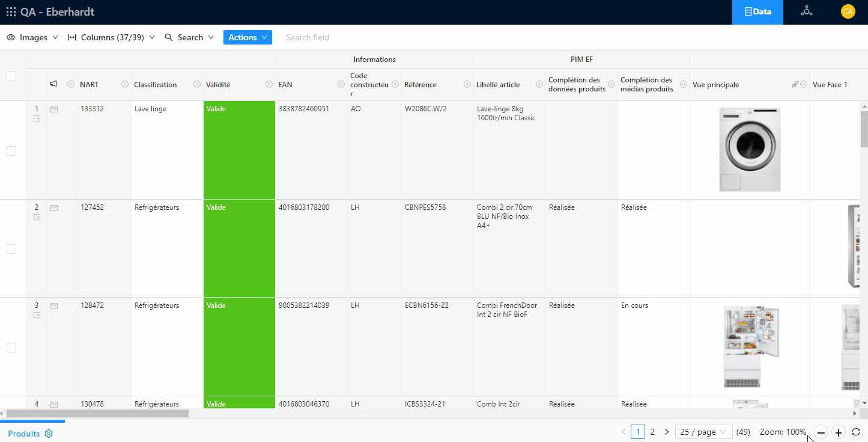Image resolution: width=868 pixels, height=442 pixels.
Task: Open the app launcher grid icon
Action: click(x=11, y=12)
